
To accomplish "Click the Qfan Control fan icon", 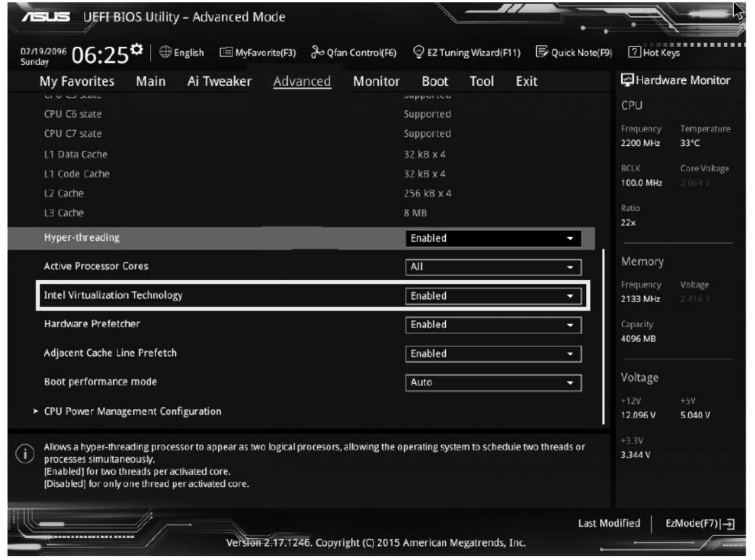I will (x=318, y=53).
